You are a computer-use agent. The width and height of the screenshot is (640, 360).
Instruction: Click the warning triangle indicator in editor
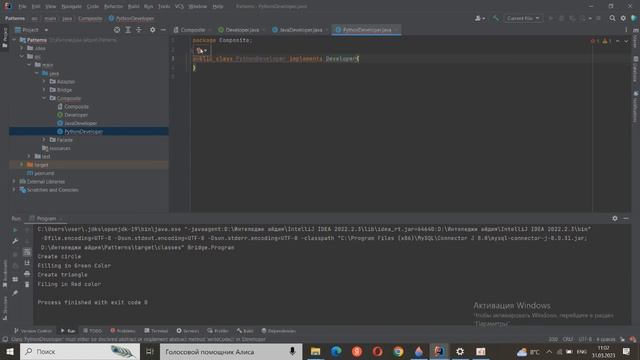point(607,41)
